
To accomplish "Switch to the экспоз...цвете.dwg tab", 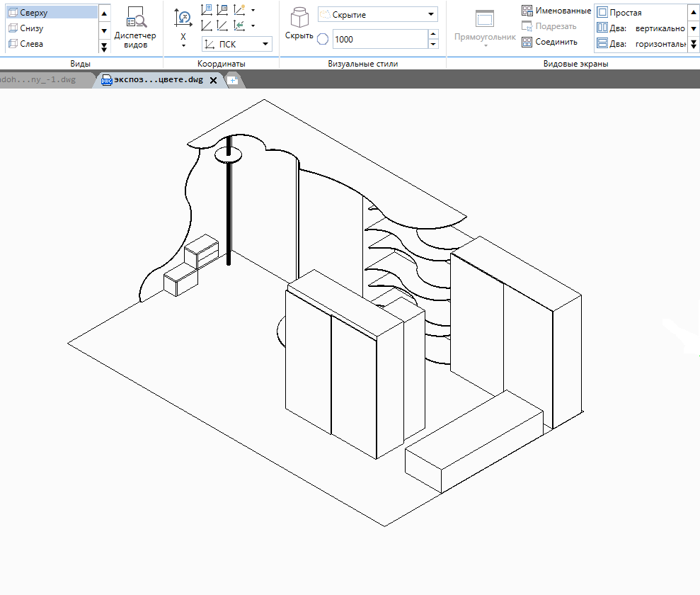I will click(158, 80).
